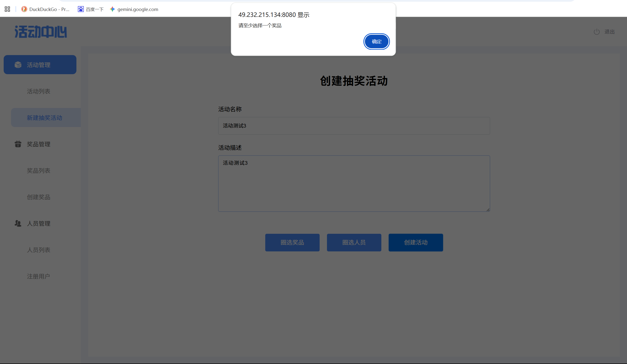Open the 百度一下 bookmark
Screen dimensions: 627x364
pos(91,9)
